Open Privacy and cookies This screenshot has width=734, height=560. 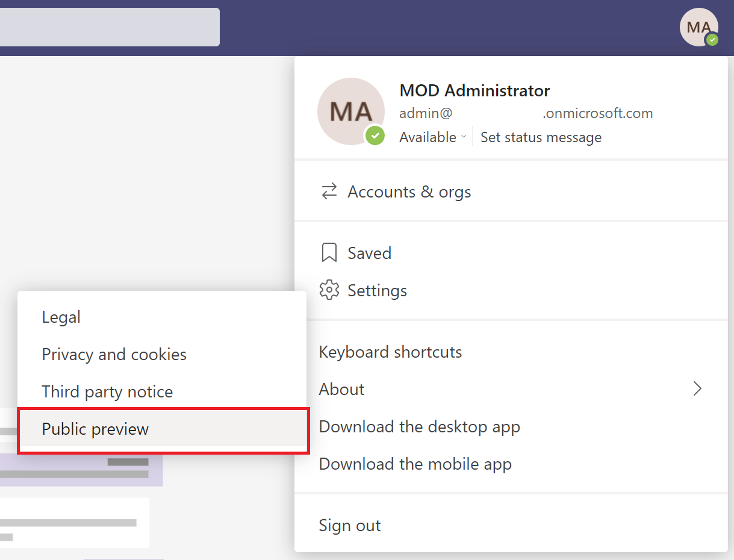tap(162, 355)
